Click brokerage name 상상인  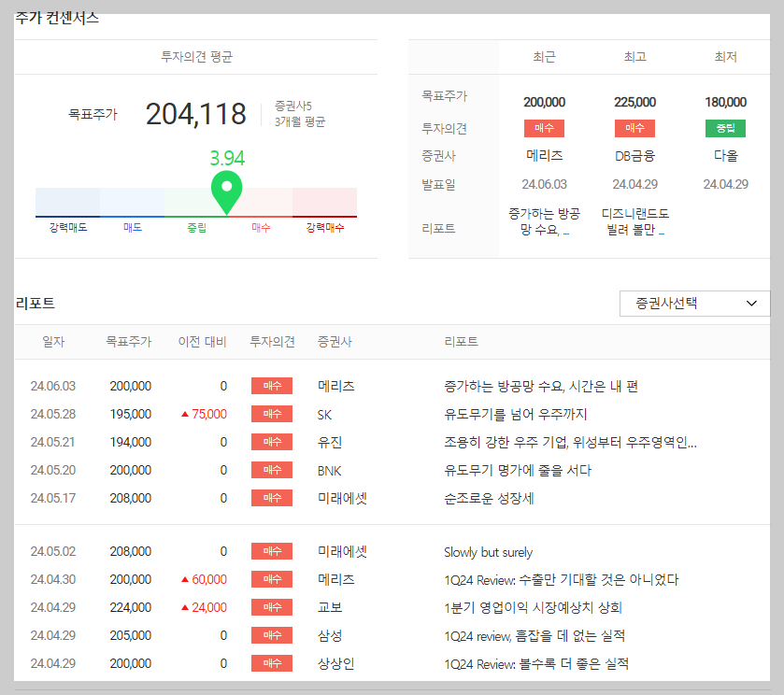(x=336, y=663)
